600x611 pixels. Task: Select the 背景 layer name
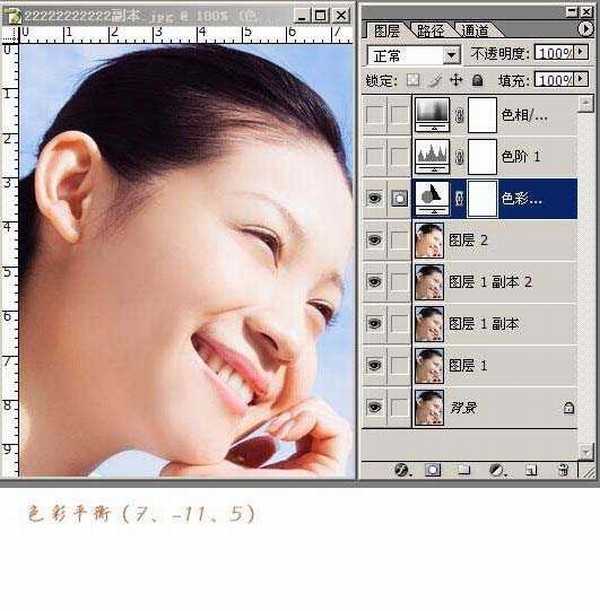coord(463,408)
